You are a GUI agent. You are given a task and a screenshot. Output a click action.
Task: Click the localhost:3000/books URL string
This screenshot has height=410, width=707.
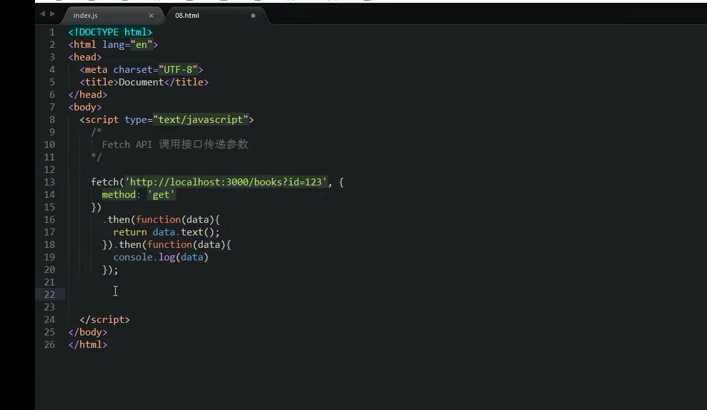tap(226, 182)
